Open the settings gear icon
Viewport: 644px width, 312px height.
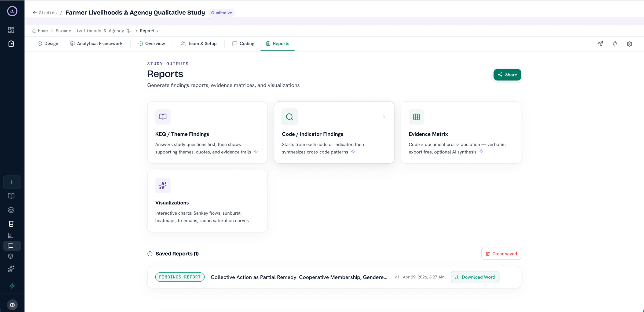629,44
